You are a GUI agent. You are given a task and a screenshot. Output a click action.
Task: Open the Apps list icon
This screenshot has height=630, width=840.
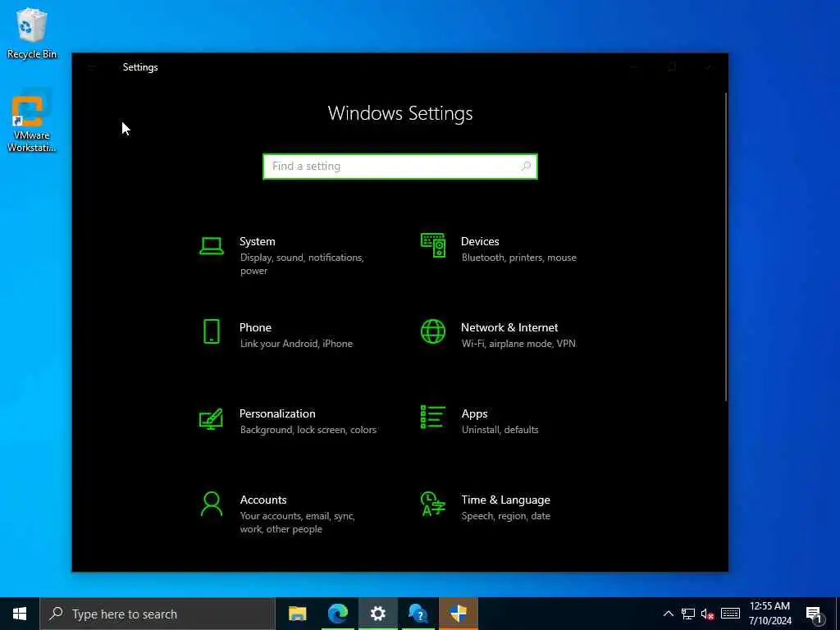pyautogui.click(x=433, y=418)
